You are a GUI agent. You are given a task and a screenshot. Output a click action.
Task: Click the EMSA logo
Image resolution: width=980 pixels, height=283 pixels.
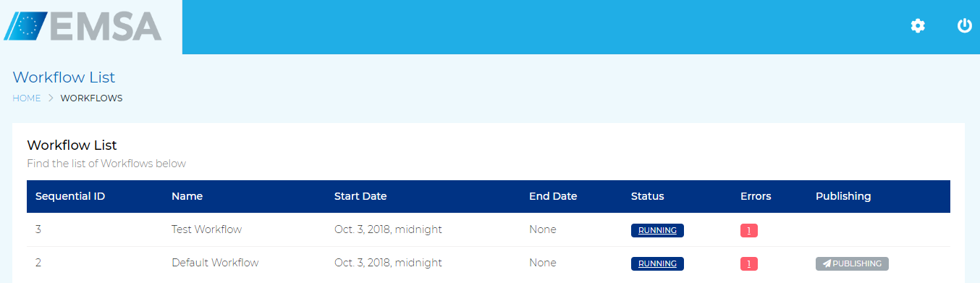[83, 26]
